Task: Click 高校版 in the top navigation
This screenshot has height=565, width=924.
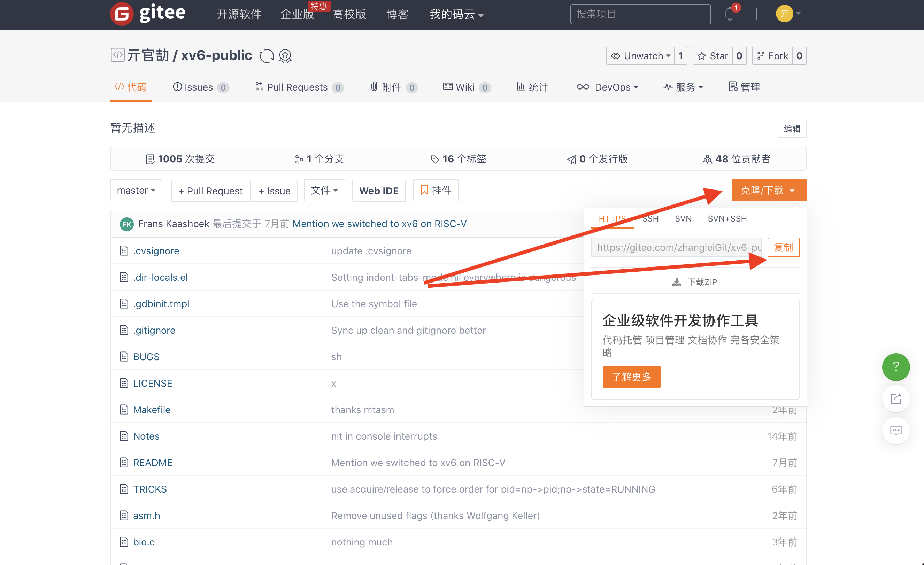Action: pyautogui.click(x=349, y=14)
